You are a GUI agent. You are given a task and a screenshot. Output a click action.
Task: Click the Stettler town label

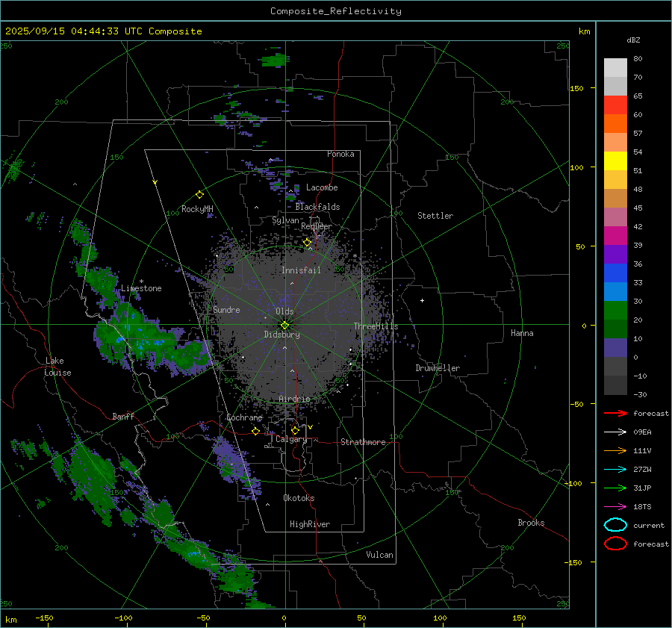pyautogui.click(x=435, y=216)
